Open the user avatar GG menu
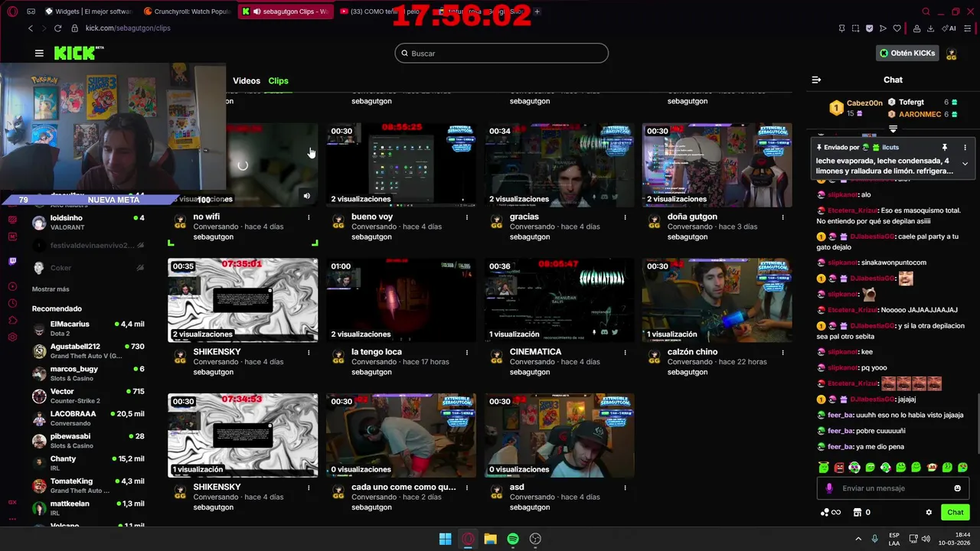The width and height of the screenshot is (980, 551). tap(952, 54)
